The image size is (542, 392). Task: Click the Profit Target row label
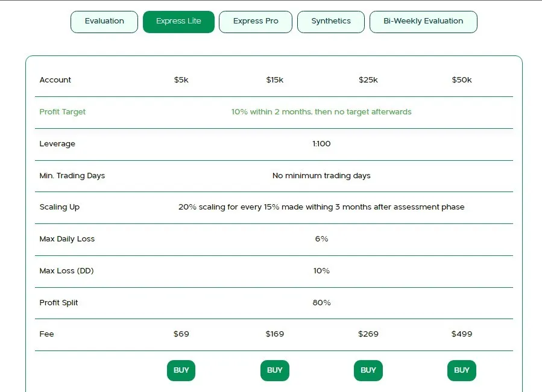tap(62, 112)
